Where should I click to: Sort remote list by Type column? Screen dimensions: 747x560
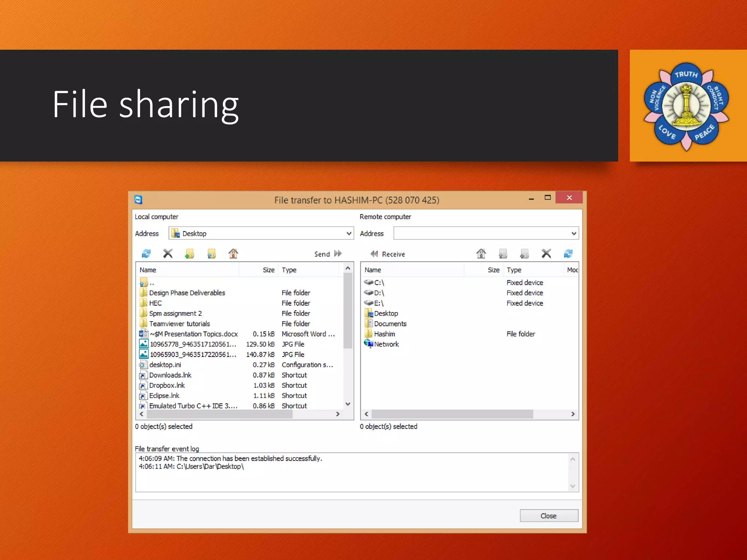[x=534, y=270]
